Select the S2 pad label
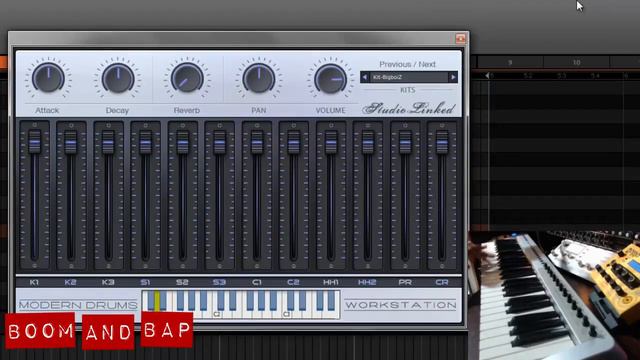 pos(182,282)
